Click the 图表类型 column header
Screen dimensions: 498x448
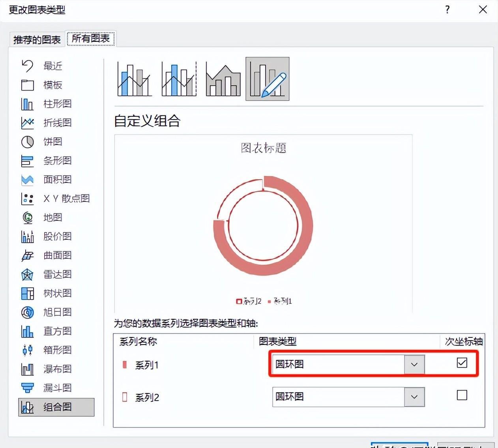pyautogui.click(x=277, y=341)
